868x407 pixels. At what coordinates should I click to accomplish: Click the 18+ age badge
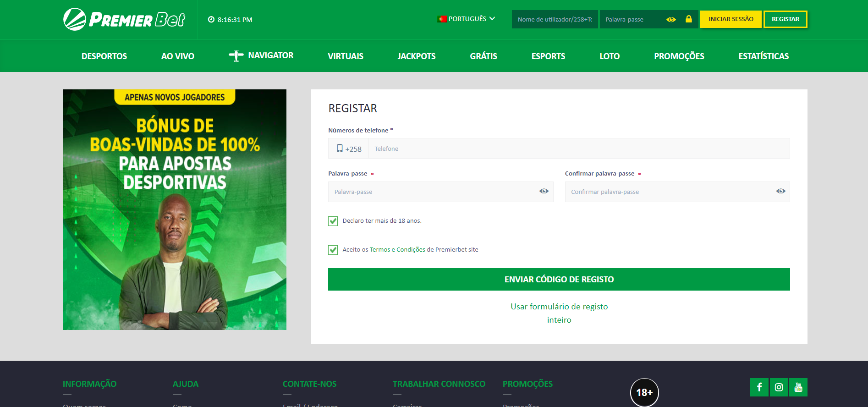(644, 392)
